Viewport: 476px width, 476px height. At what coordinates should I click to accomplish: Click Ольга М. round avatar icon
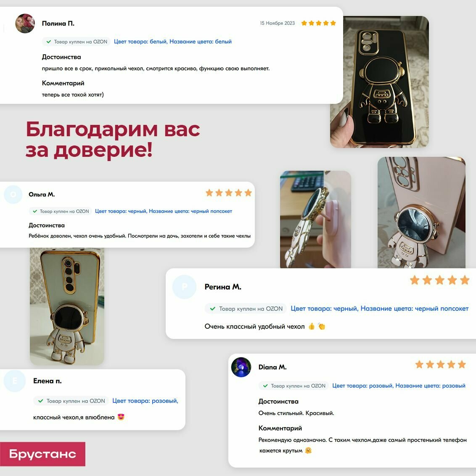click(13, 194)
